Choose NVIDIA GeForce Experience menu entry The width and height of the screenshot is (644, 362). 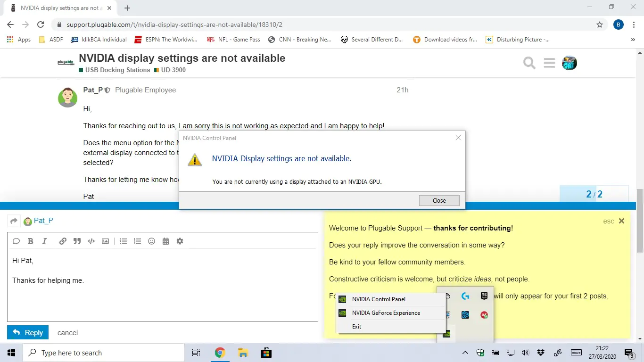tap(386, 313)
